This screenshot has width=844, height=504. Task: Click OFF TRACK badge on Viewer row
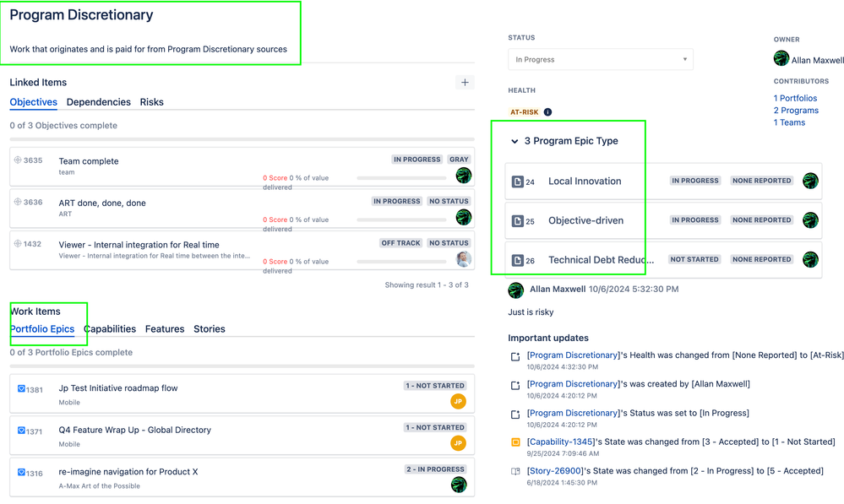coord(400,243)
